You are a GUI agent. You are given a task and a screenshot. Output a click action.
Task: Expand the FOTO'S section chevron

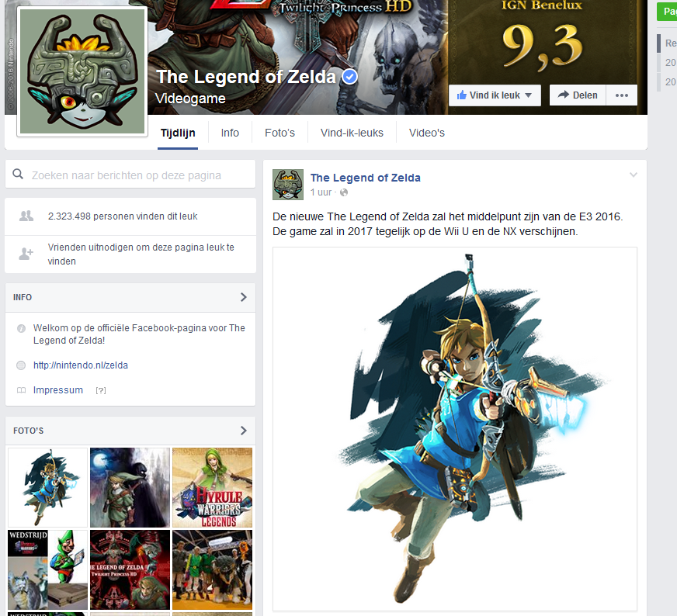[x=244, y=431]
